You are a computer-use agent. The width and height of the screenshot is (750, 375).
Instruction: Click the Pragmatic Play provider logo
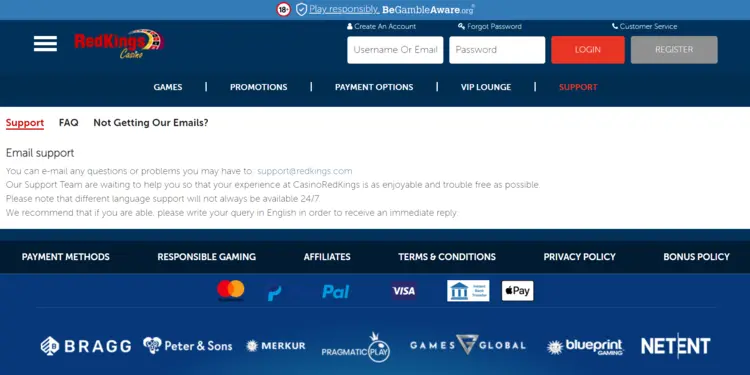click(x=356, y=348)
